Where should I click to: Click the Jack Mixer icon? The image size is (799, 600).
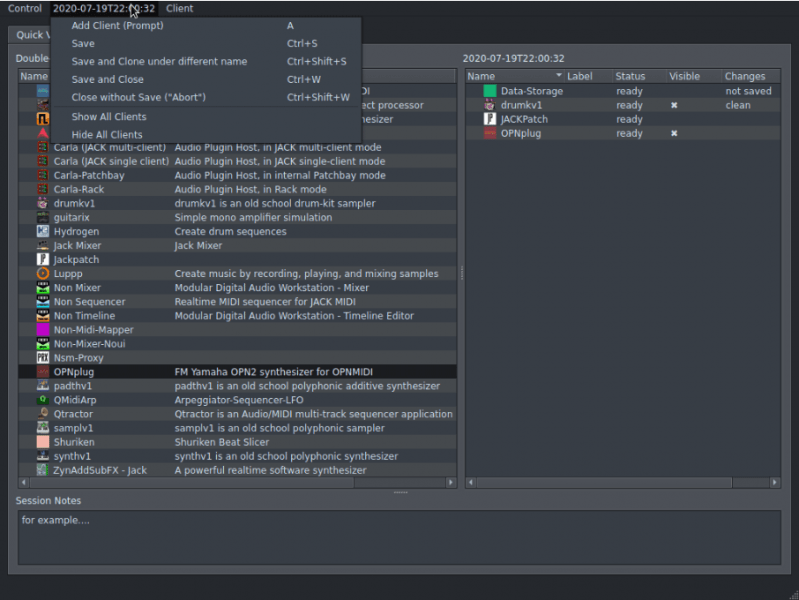click(43, 245)
